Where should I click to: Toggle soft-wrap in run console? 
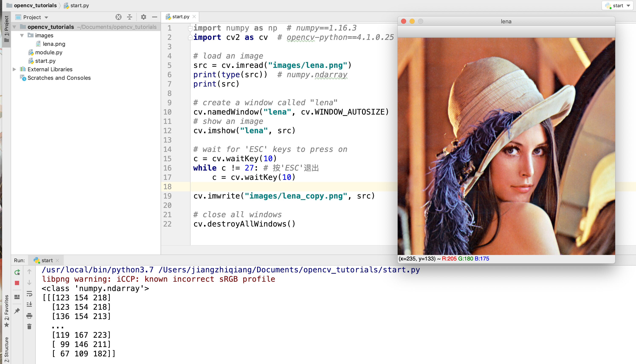tap(29, 294)
